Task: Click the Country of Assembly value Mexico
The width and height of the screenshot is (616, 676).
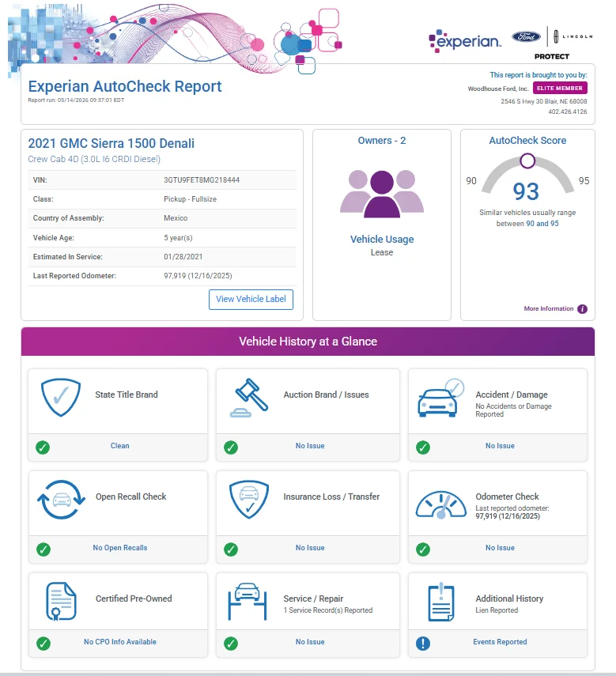Action: 176,218
